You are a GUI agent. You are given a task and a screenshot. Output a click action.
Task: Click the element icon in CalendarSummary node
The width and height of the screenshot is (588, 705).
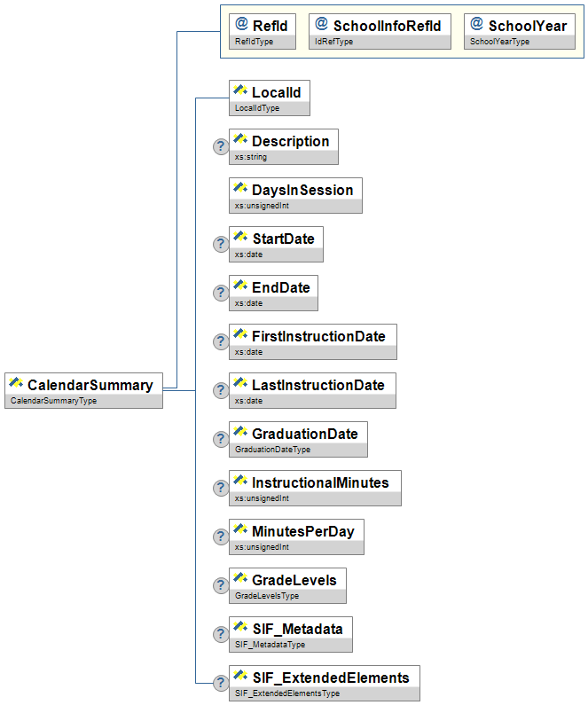(15, 384)
